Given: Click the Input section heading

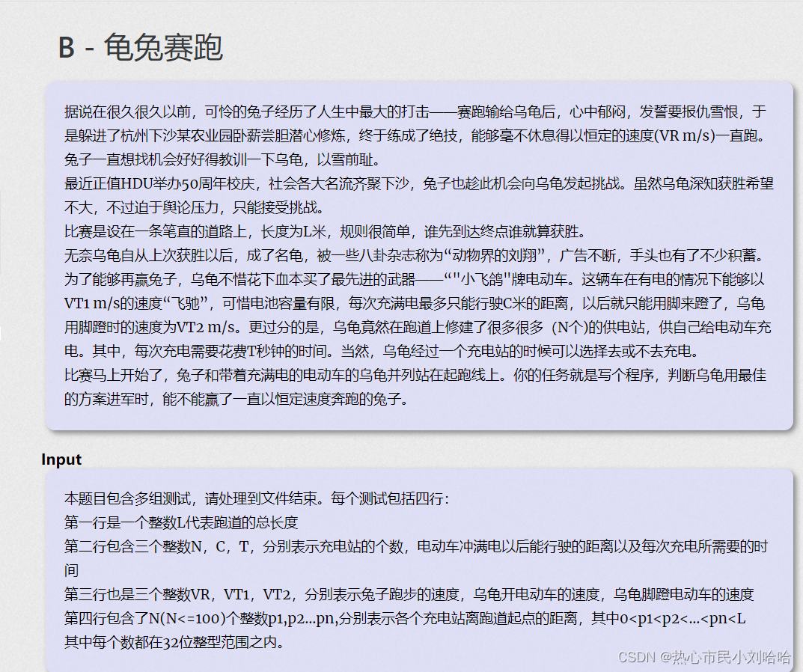Looking at the screenshot, I should pos(61,459).
